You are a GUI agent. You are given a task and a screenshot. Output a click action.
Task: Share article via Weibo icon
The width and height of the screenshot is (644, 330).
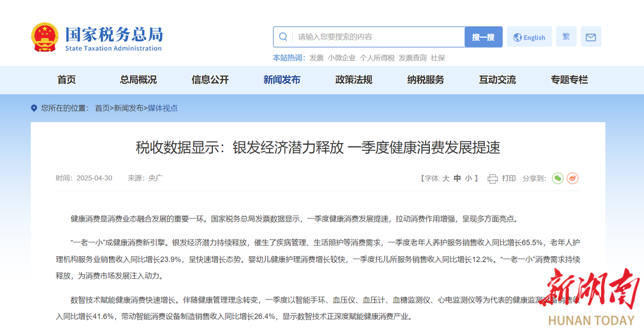click(x=572, y=179)
